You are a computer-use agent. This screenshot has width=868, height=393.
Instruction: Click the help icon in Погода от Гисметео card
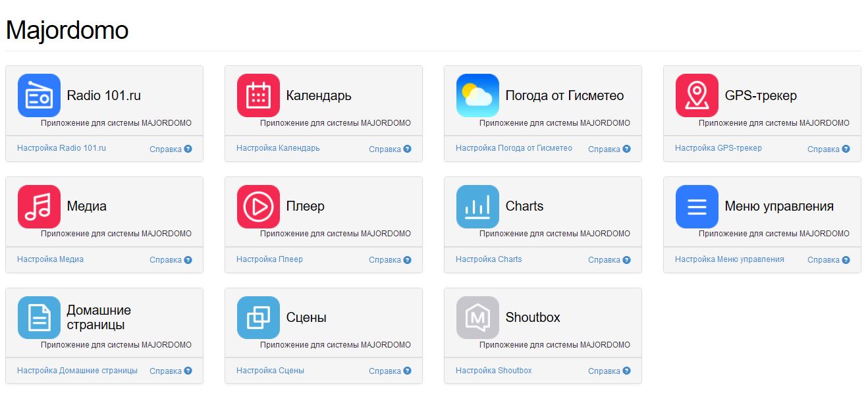[626, 149]
